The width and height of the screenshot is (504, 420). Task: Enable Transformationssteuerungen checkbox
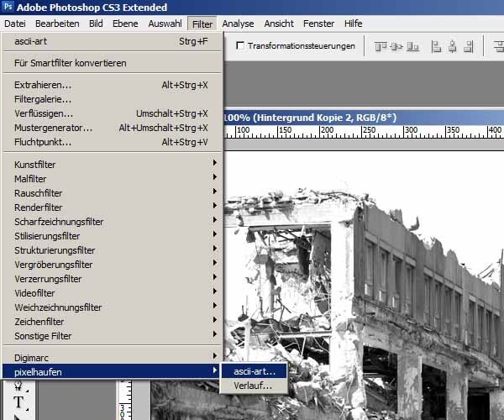click(239, 45)
